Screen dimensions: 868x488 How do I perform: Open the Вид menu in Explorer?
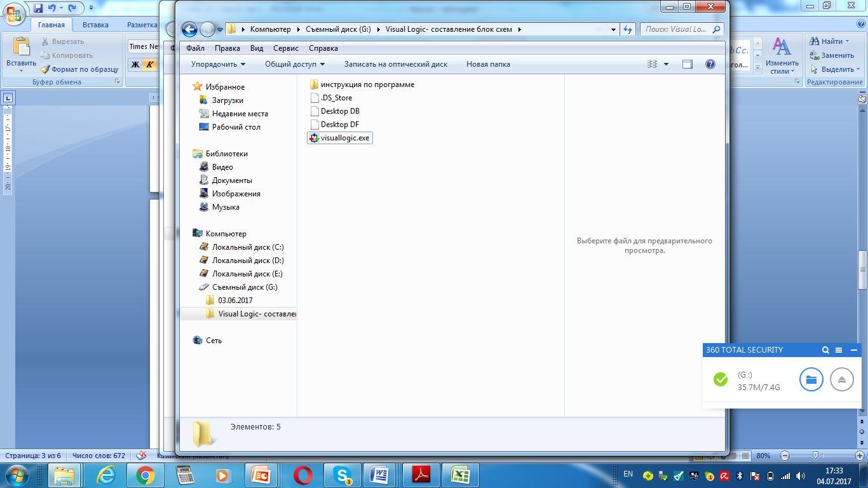tap(257, 48)
